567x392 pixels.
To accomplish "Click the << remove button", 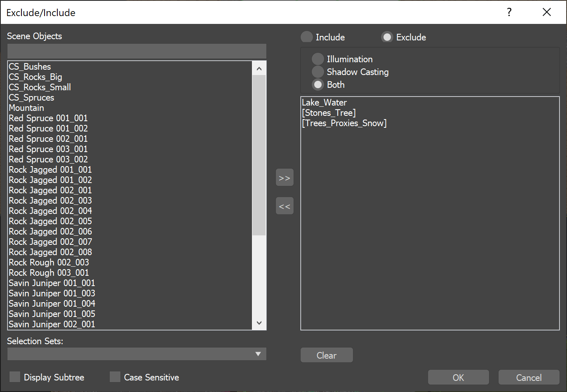I will click(x=285, y=206).
